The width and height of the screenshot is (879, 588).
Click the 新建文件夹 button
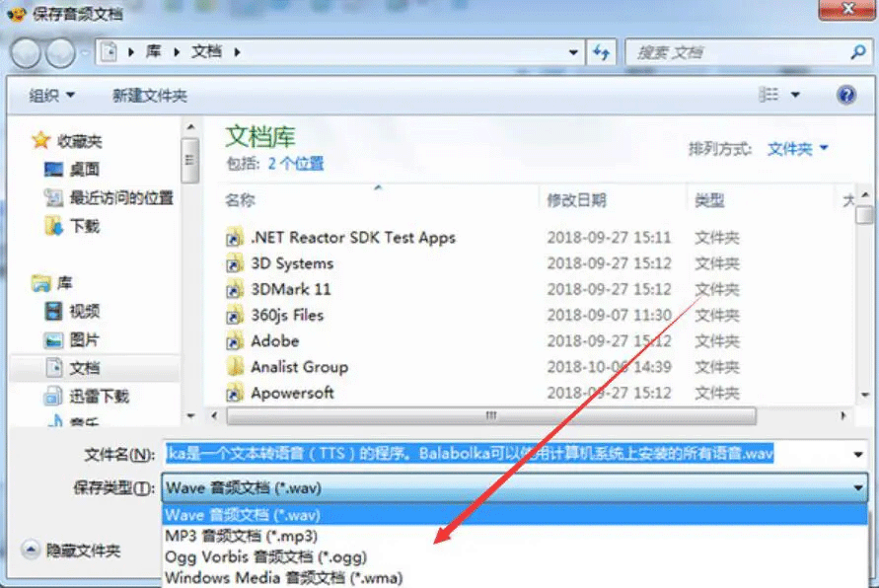tap(150, 96)
